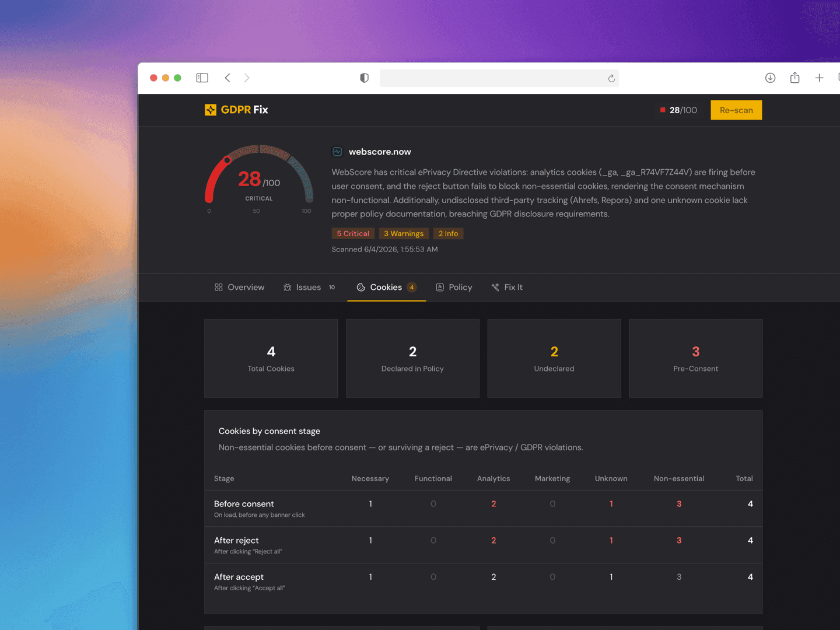Click the Overview grid icon
This screenshot has width=840, height=630.
click(x=219, y=287)
